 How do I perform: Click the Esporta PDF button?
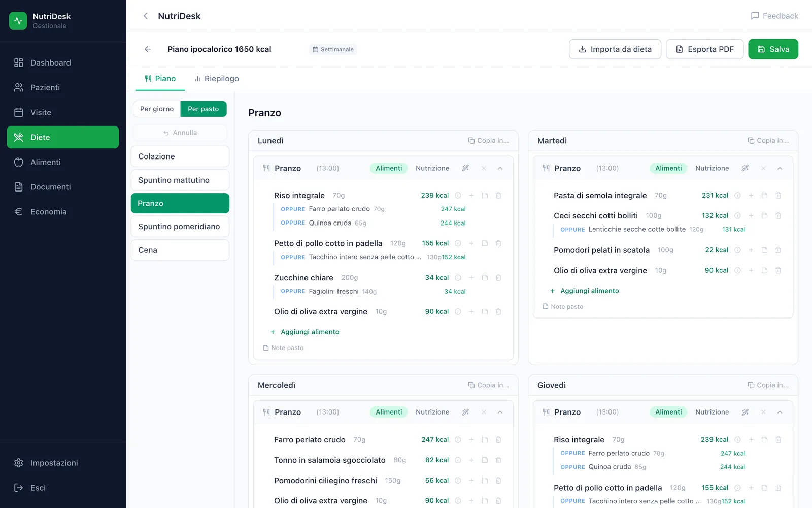(x=704, y=49)
